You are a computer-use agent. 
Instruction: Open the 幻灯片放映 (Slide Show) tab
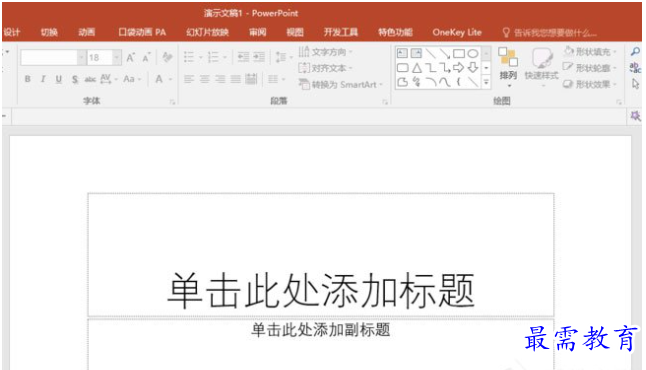(x=207, y=32)
